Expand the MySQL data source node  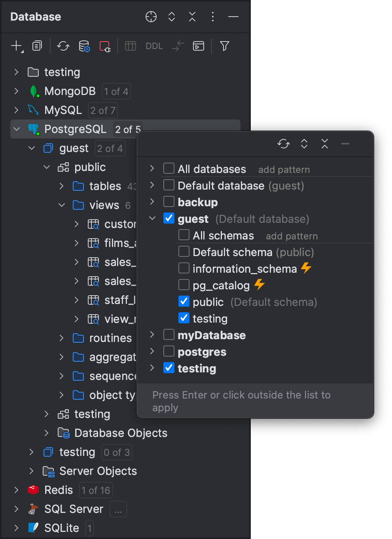(16, 110)
